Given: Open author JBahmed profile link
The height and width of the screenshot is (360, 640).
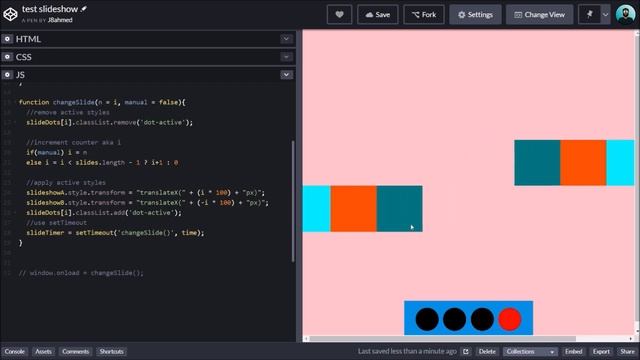Looking at the screenshot, I should [x=60, y=20].
